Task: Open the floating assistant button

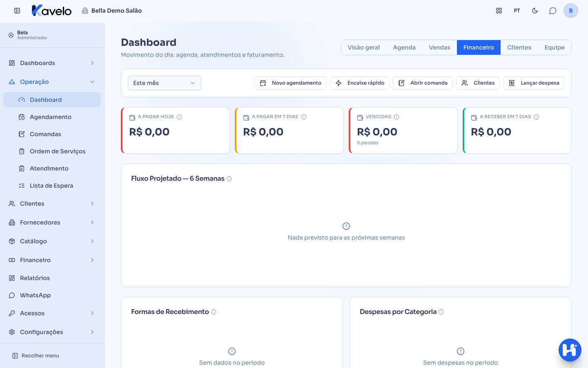Action: pos(570,350)
